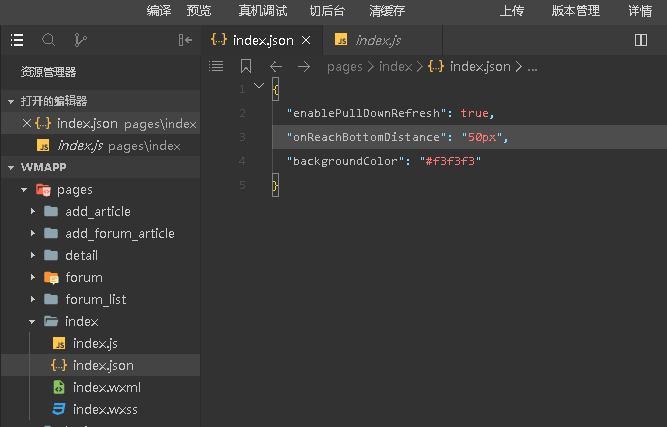Click the "#f3f3f3" color value
The image size is (667, 427).
click(x=450, y=161)
